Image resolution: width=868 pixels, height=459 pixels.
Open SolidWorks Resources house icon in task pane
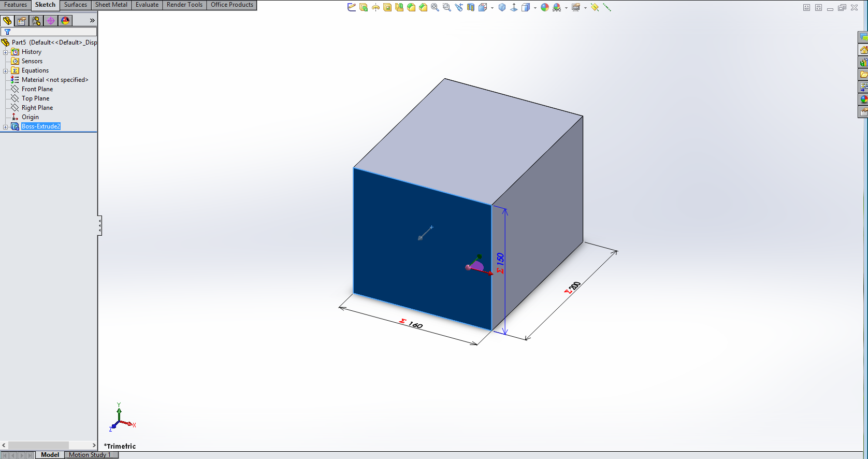[863, 50]
